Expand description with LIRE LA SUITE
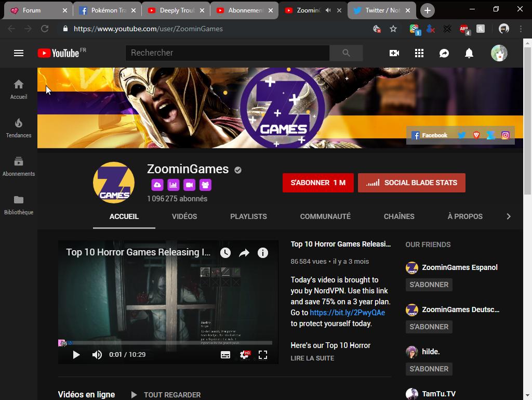Screen dimensions: 532x400 click(312, 358)
